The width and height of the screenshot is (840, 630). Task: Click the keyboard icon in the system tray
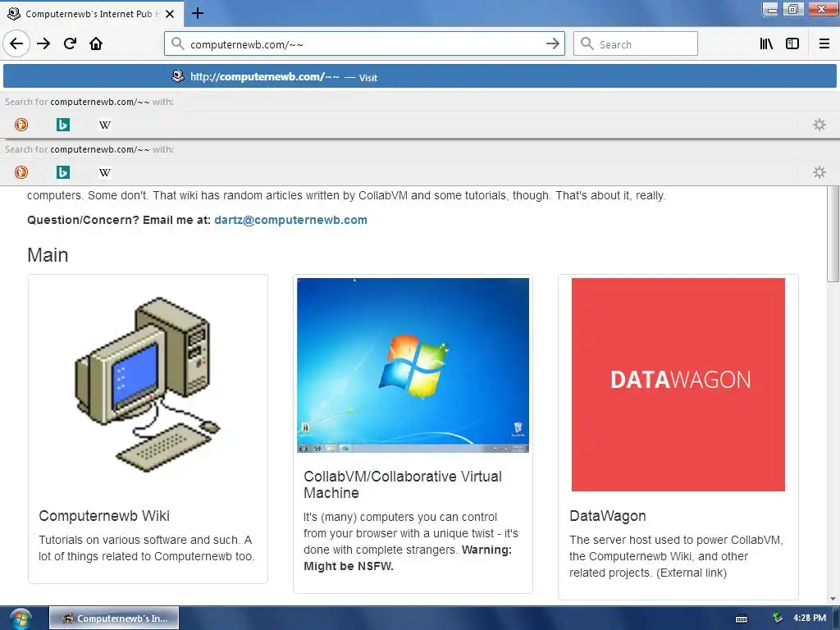(x=742, y=619)
